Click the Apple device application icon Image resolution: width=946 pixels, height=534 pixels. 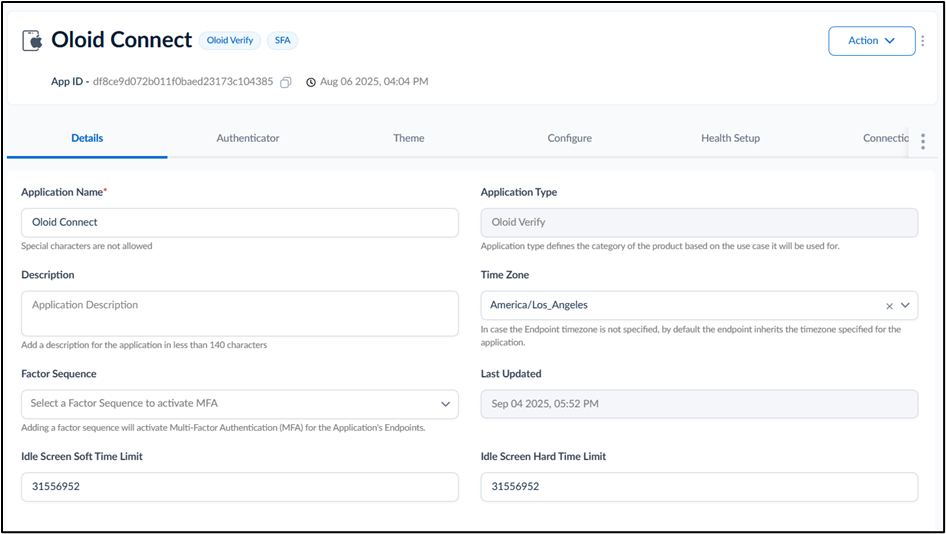33,40
